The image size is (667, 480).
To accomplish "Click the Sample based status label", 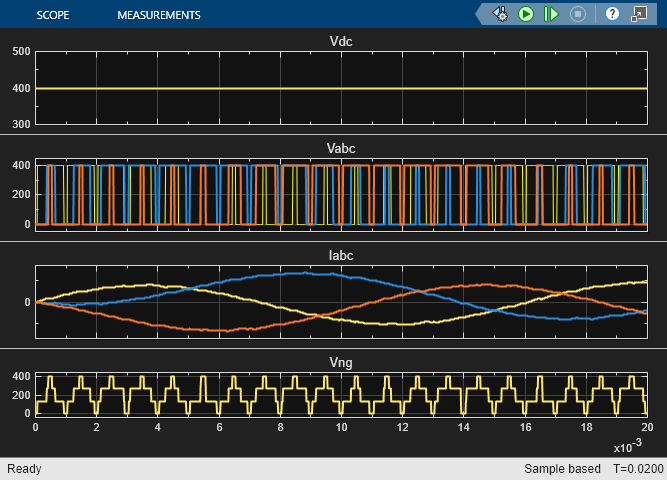I will tap(562, 469).
